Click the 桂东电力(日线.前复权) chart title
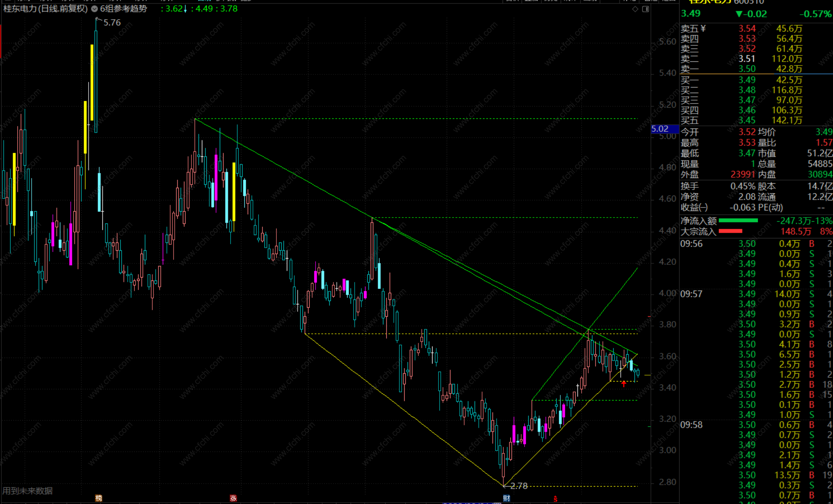The height and width of the screenshot is (504, 833). pos(45,9)
